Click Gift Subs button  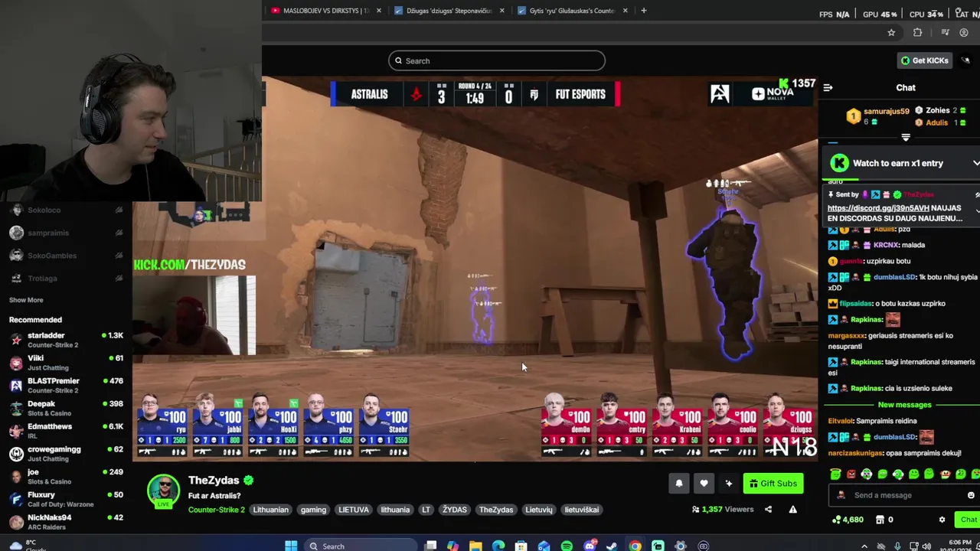click(773, 484)
